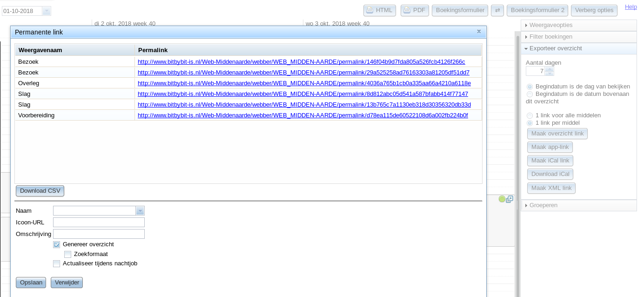
Task: Click the Download CSV button
Action: coord(40,191)
